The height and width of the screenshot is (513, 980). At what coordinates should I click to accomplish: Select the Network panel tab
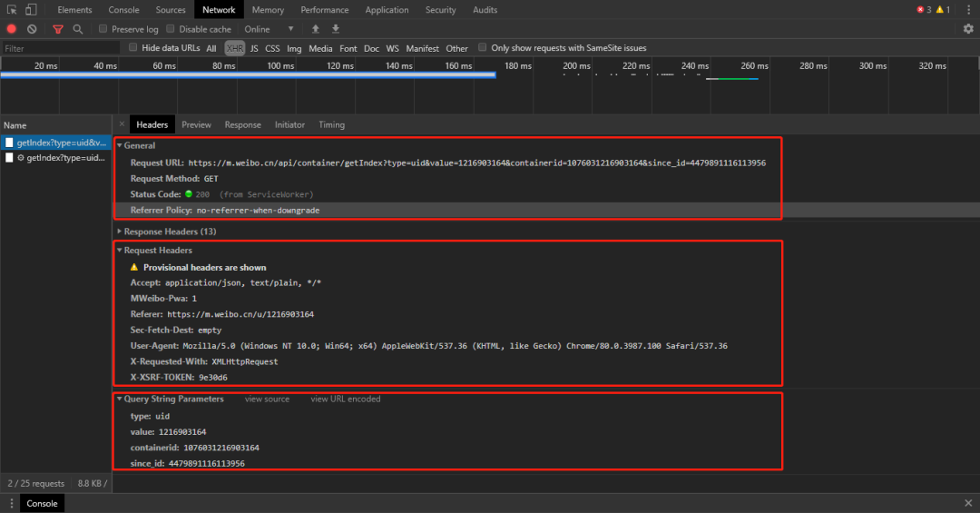click(x=219, y=9)
